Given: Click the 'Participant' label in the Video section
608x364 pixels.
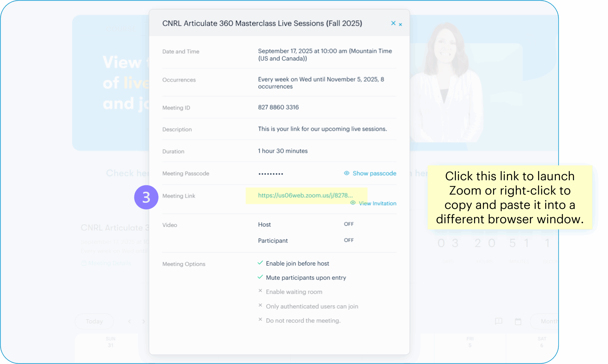Looking at the screenshot, I should [x=273, y=241].
